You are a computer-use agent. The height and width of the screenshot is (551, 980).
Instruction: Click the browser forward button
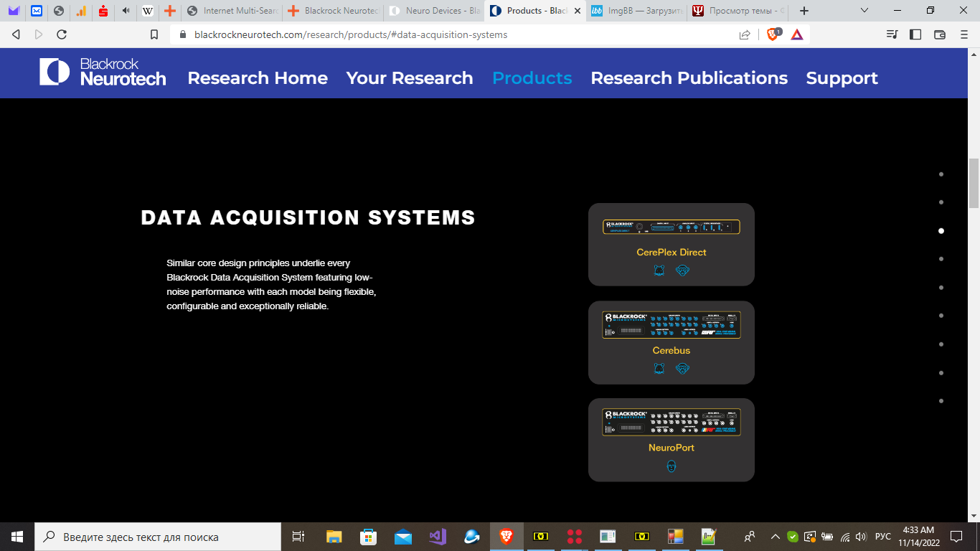tap(39, 34)
